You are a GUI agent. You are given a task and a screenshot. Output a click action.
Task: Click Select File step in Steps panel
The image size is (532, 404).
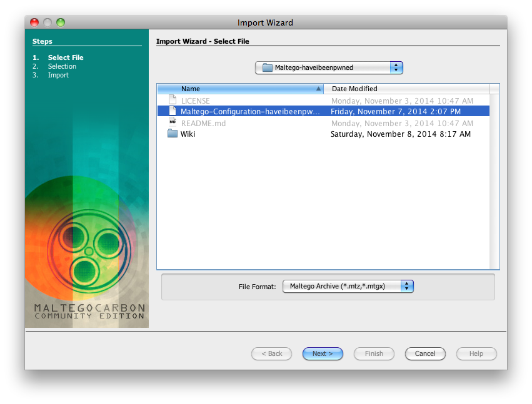(66, 57)
